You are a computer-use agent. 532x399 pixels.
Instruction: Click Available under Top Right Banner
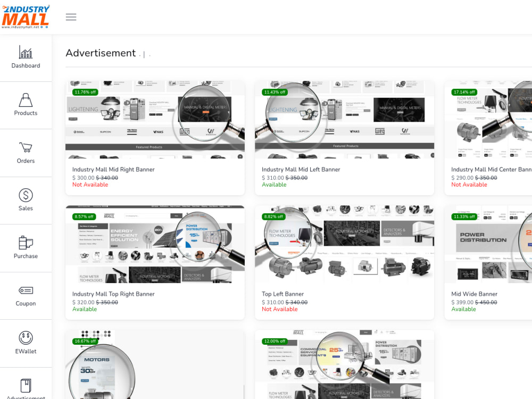(x=85, y=309)
